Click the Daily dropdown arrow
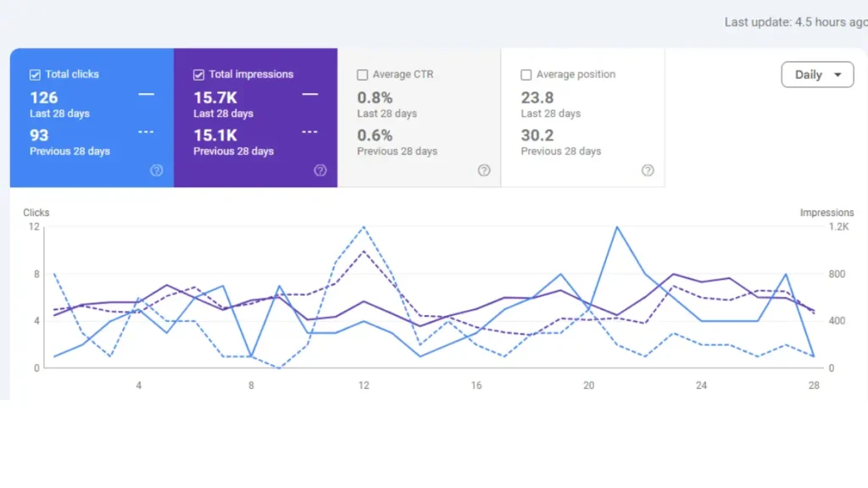This screenshot has width=868, height=488. pyautogui.click(x=838, y=75)
